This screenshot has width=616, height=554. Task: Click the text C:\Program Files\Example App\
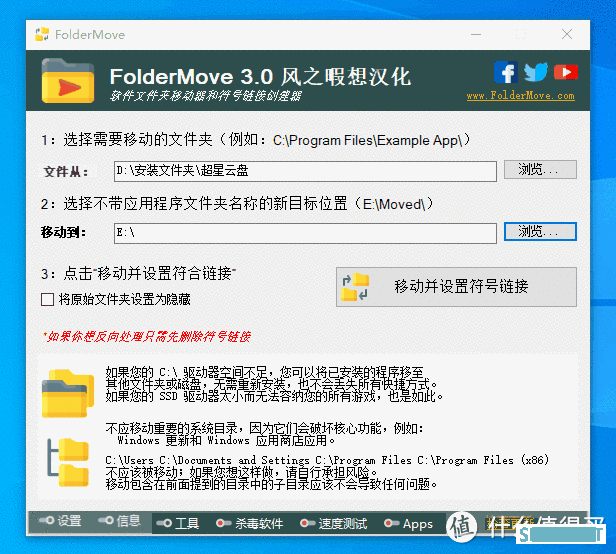tap(367, 141)
